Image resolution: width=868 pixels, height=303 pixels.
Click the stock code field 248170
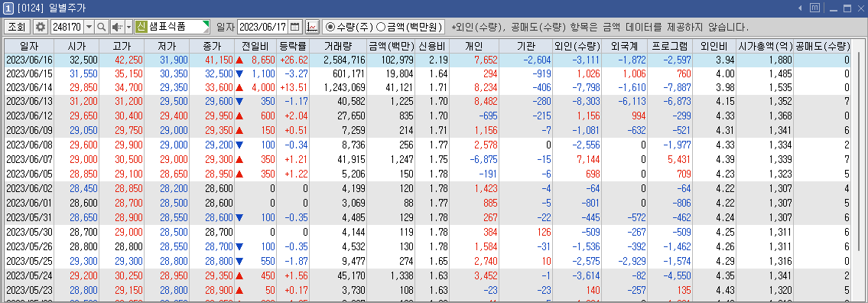pyautogui.click(x=67, y=26)
